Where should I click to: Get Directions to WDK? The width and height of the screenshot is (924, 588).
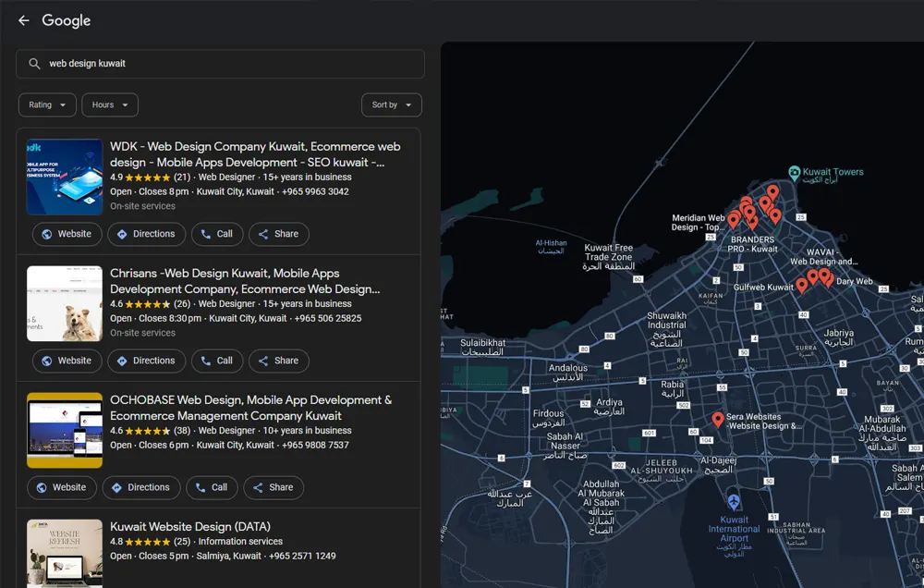(x=146, y=234)
